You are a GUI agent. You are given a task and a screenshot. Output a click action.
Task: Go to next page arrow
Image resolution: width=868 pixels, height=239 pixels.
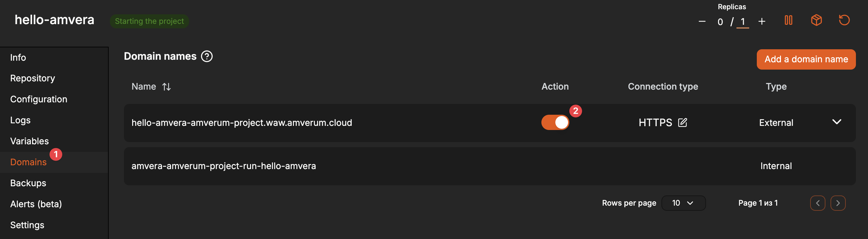pyautogui.click(x=838, y=203)
